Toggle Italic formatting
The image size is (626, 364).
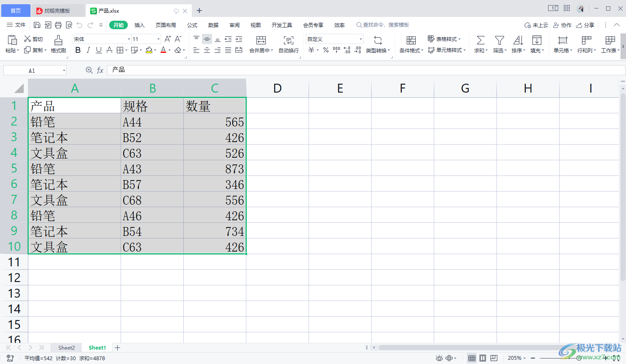coord(88,50)
